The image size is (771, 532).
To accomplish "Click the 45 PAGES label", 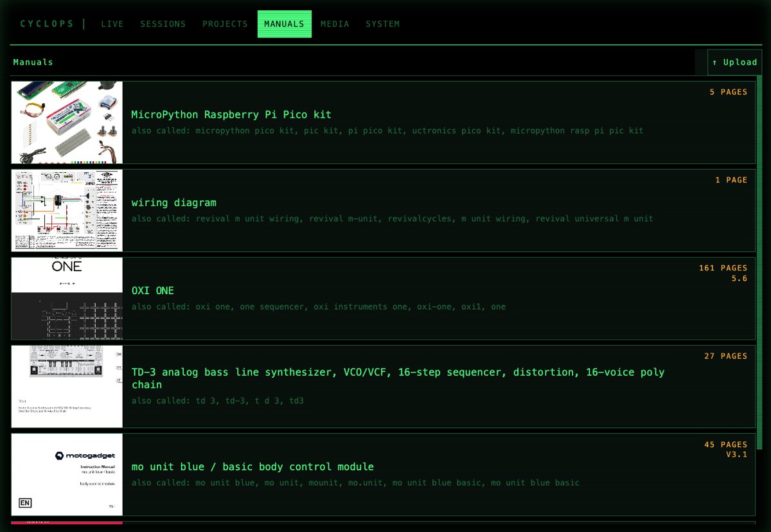I will point(726,445).
